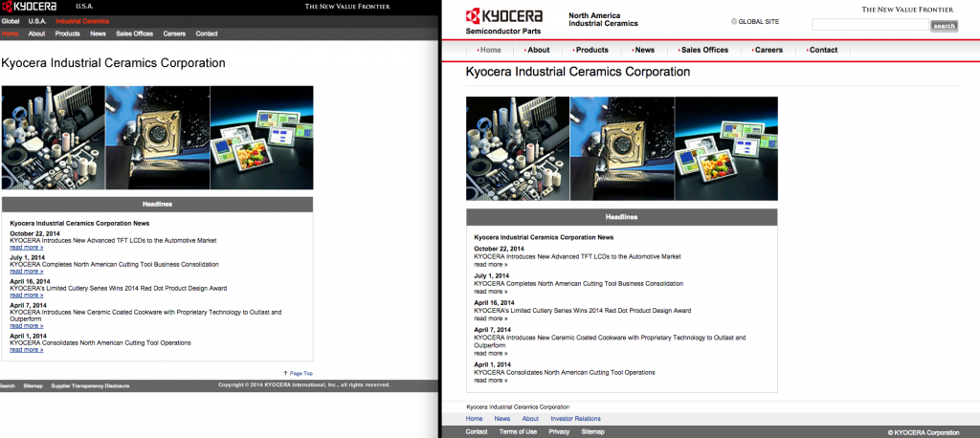Open Contact in right page's white nav bar
The height and width of the screenshot is (438, 980).
[x=822, y=50]
